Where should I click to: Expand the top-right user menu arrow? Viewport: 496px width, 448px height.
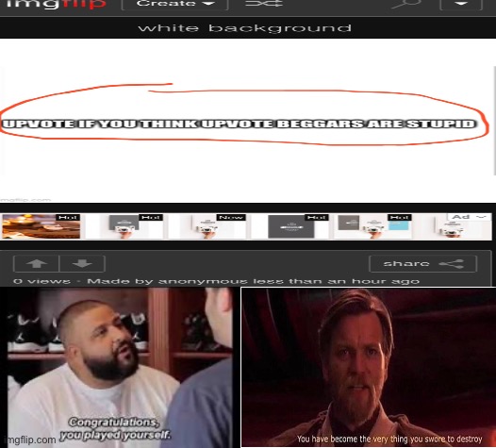click(x=461, y=4)
